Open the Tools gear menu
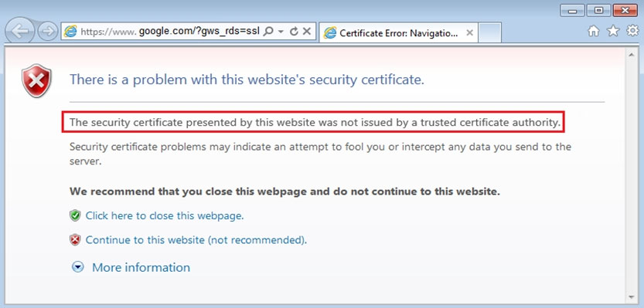The height and width of the screenshot is (308, 644). point(632,31)
